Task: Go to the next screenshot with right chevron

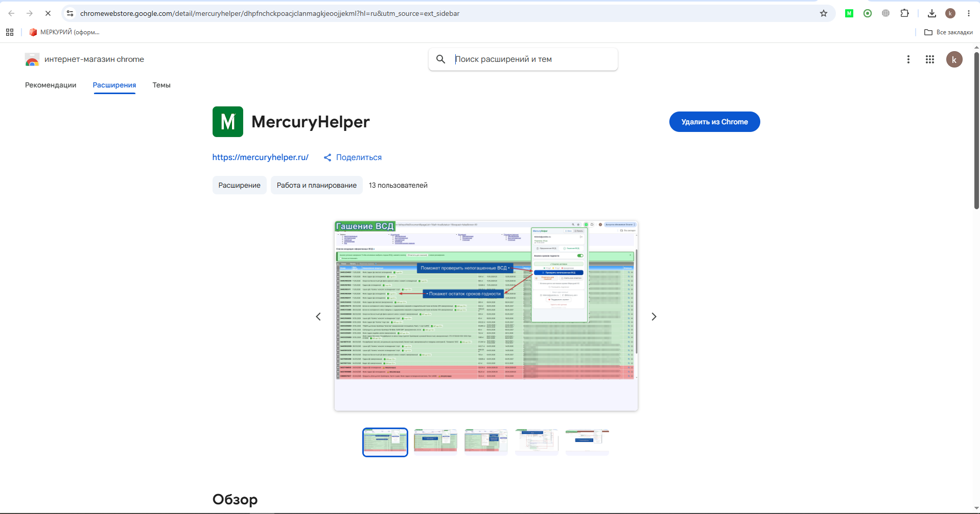Action: pos(654,317)
